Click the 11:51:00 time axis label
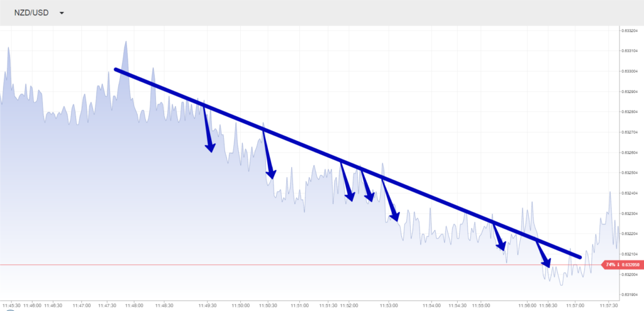Image resolution: width=644 pixels, height=311 pixels. [299, 305]
